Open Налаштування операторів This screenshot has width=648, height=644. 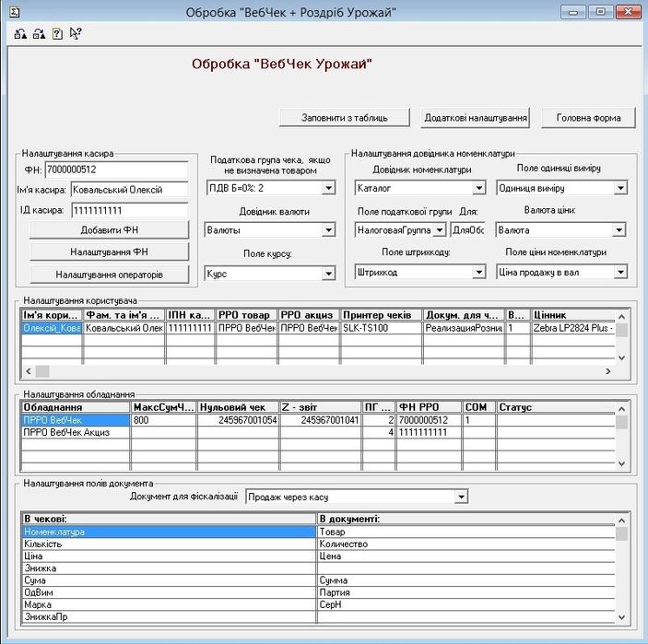tap(109, 275)
